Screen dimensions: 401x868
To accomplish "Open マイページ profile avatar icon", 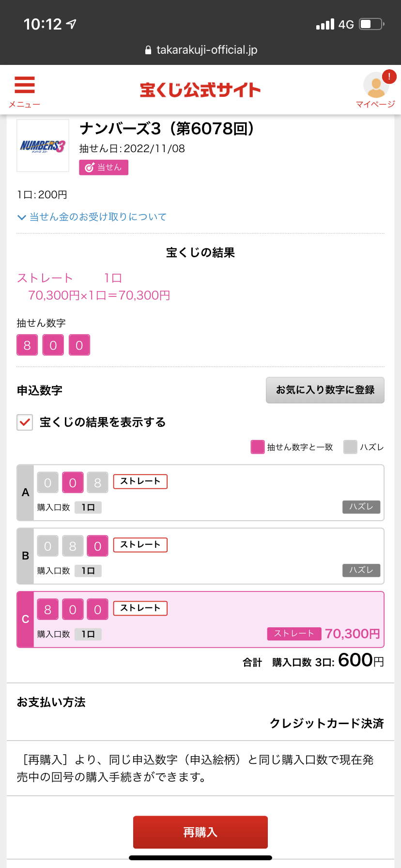I will (376, 86).
